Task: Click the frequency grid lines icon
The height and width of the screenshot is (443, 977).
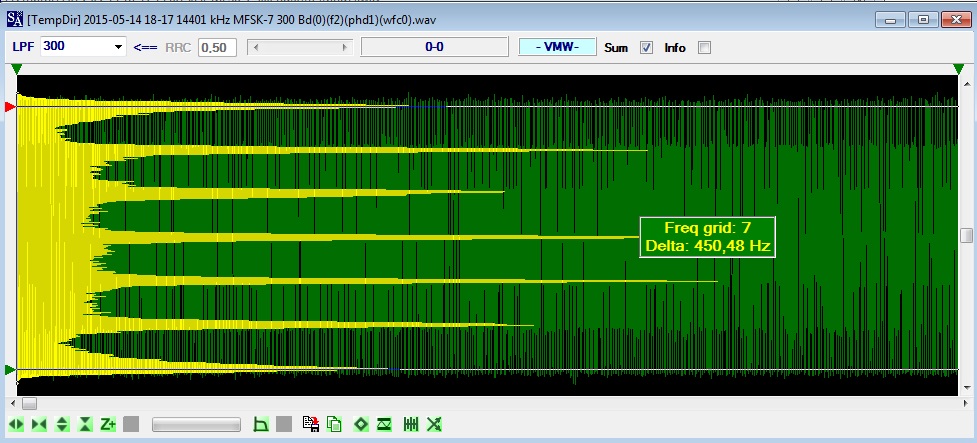Action: pos(411,424)
